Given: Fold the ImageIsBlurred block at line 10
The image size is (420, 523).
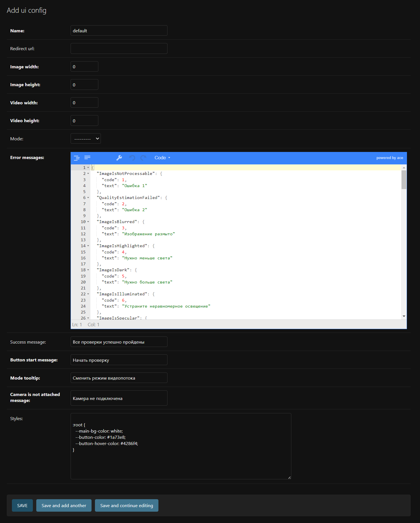Looking at the screenshot, I should 88,222.
